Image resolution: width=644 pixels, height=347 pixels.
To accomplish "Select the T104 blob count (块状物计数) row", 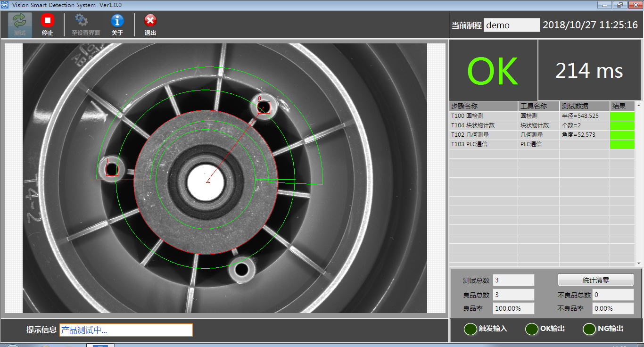I will pyautogui.click(x=483, y=125).
